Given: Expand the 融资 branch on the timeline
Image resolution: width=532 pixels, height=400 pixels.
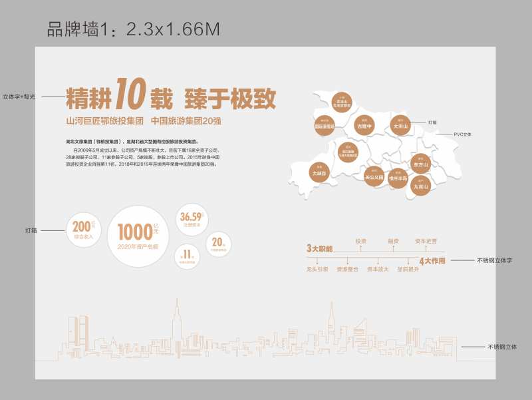Looking at the screenshot, I should pos(392,240).
